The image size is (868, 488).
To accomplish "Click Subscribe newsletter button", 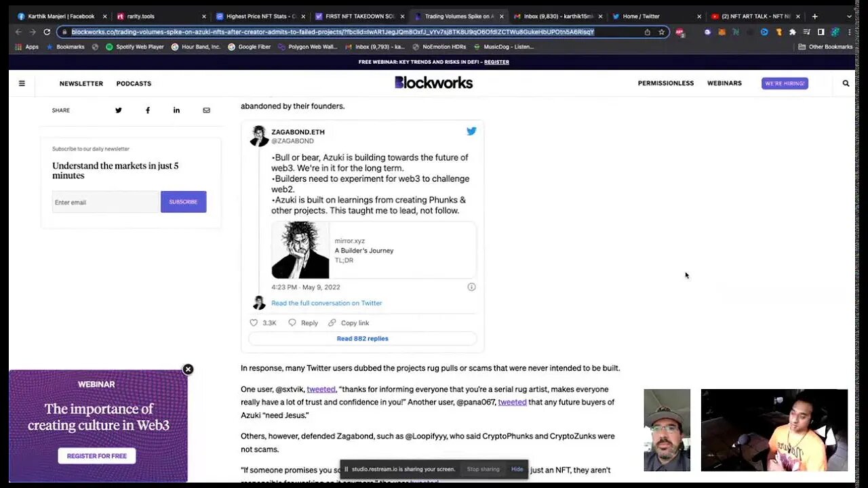I will click(183, 202).
